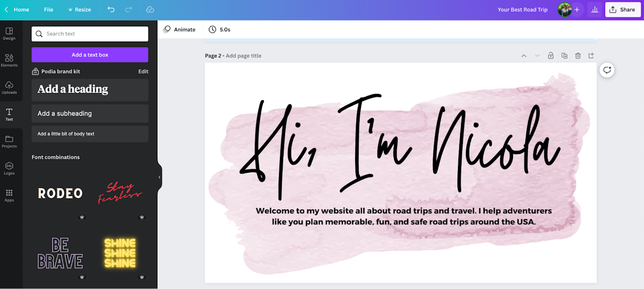
Task: Add collaborators with plus icon
Action: [x=577, y=9]
